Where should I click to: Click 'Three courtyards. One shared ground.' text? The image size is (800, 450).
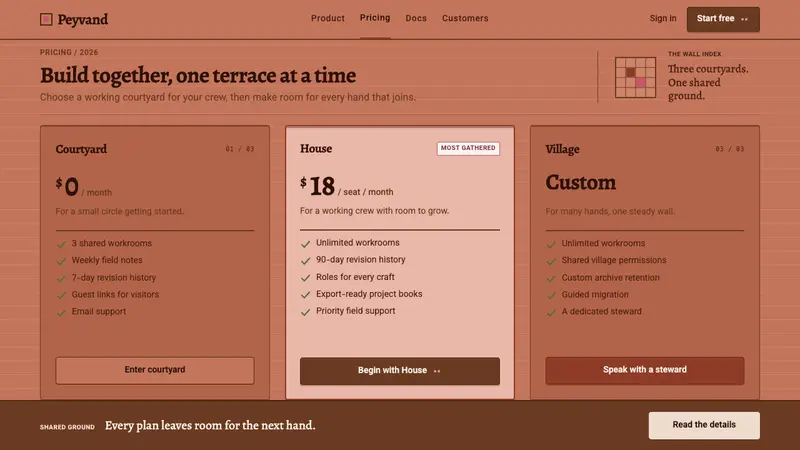click(708, 82)
